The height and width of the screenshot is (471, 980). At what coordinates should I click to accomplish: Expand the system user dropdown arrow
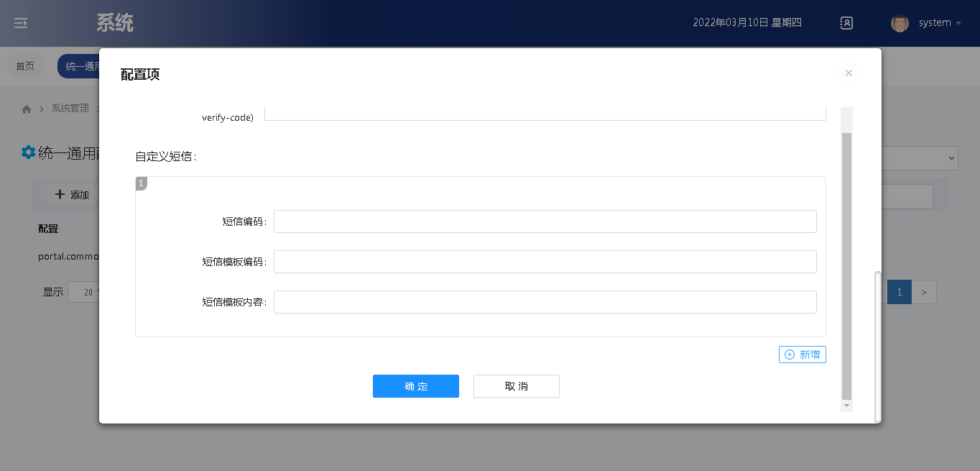pyautogui.click(x=958, y=23)
